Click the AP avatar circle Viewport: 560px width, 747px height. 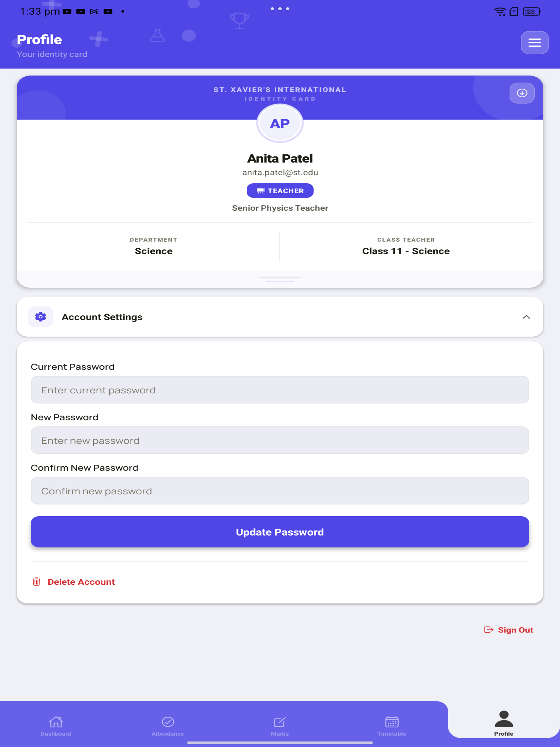(280, 124)
